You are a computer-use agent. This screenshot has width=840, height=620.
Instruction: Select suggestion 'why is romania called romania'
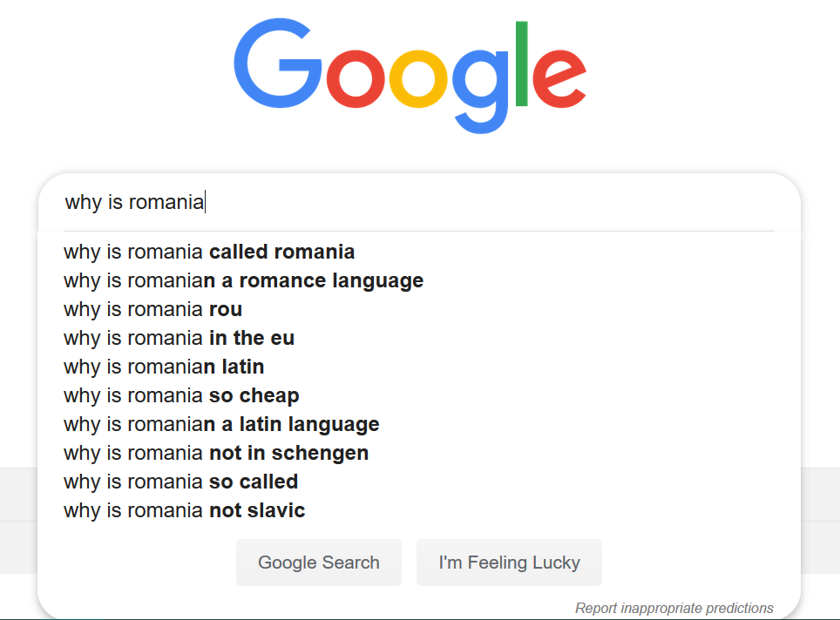[x=209, y=253]
